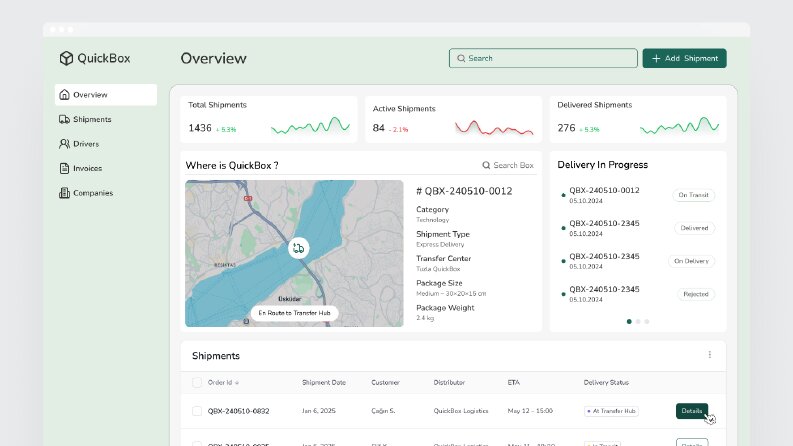Image resolution: width=793 pixels, height=446 pixels.
Task: Click the Jan 6, 2025 shipment date cell
Action: pyautogui.click(x=319, y=411)
